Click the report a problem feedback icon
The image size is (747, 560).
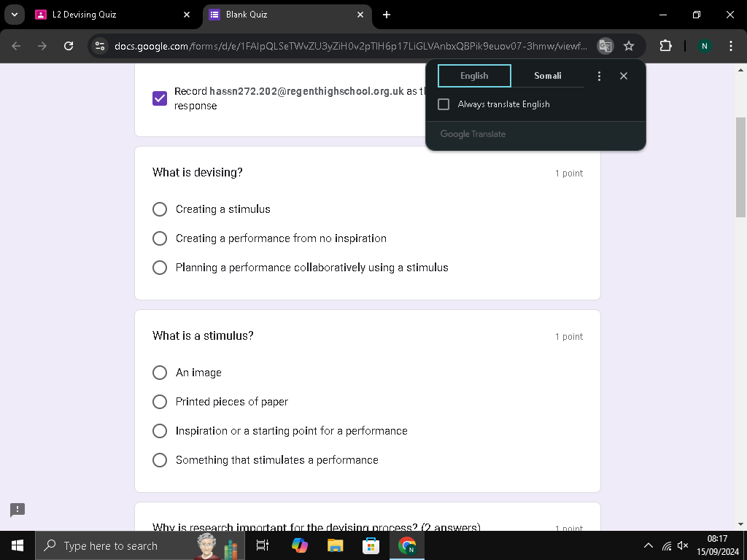point(18,510)
